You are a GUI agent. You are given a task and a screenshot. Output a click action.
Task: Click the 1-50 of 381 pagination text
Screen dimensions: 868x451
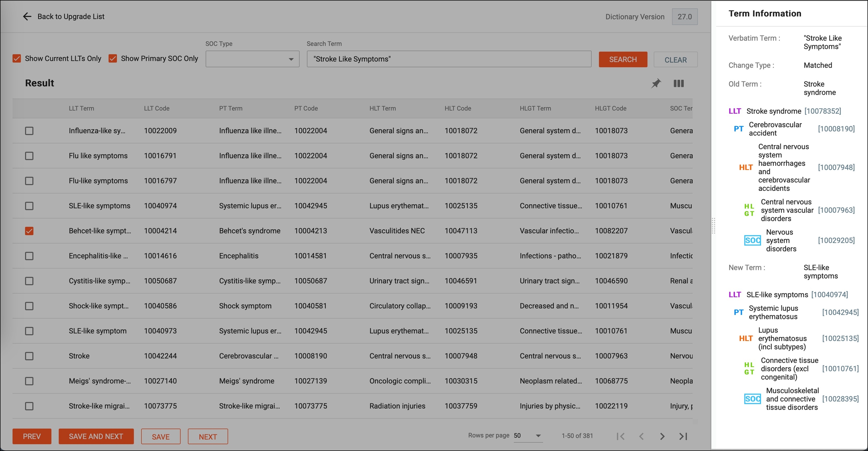[x=577, y=436]
